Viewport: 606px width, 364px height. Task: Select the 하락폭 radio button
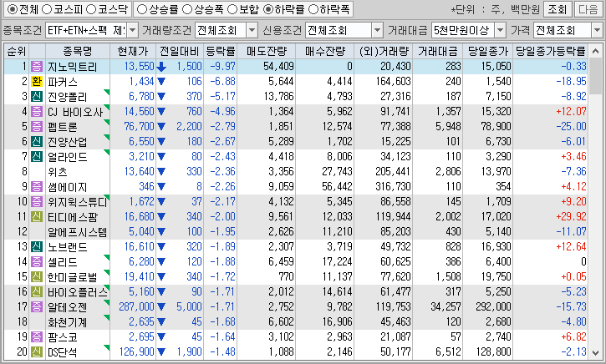313,9
